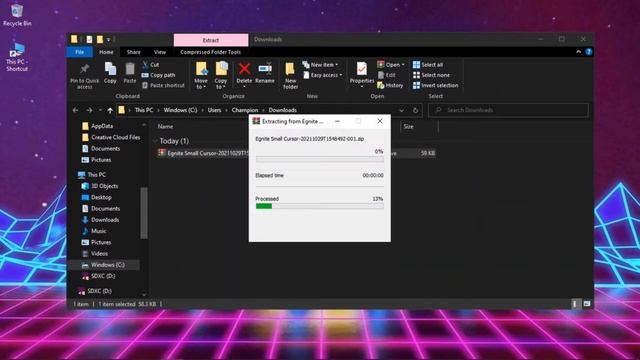Open the Move to menu
Viewport: 640px width, 360px height.
point(201,76)
